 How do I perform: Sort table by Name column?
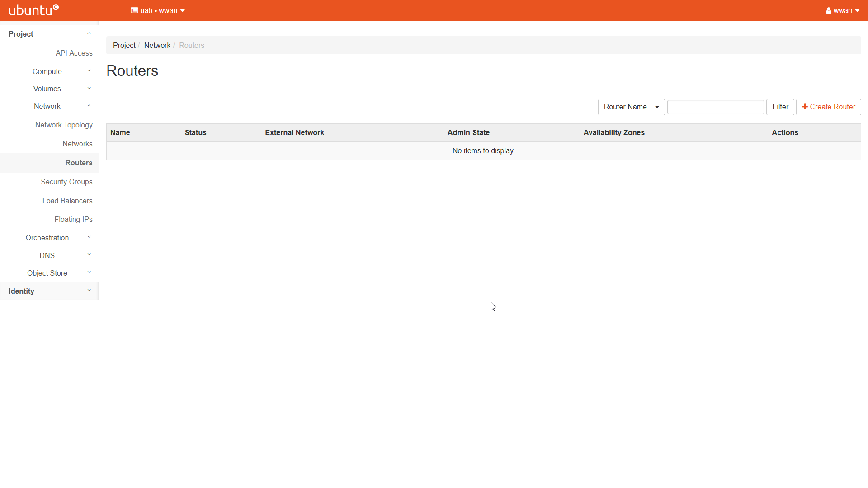pyautogui.click(x=120, y=132)
